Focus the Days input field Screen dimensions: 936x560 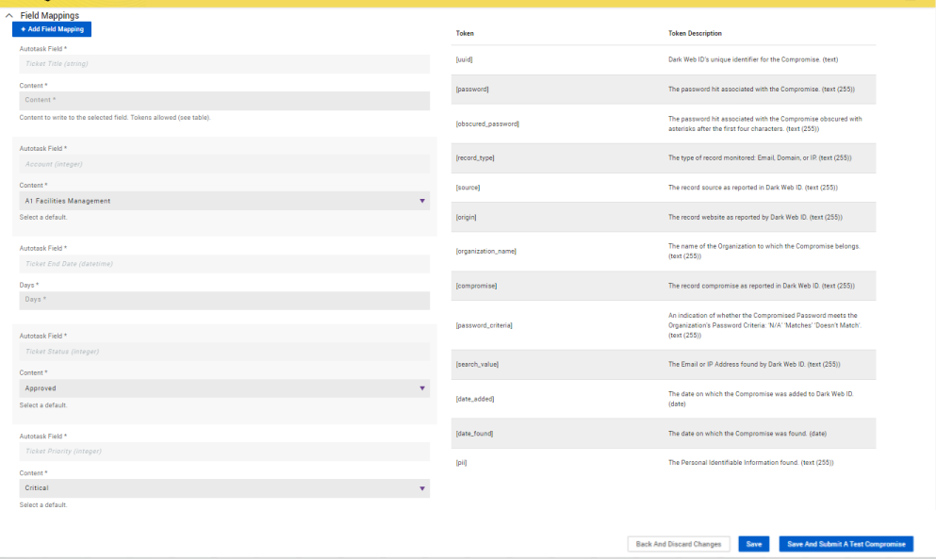(x=224, y=300)
